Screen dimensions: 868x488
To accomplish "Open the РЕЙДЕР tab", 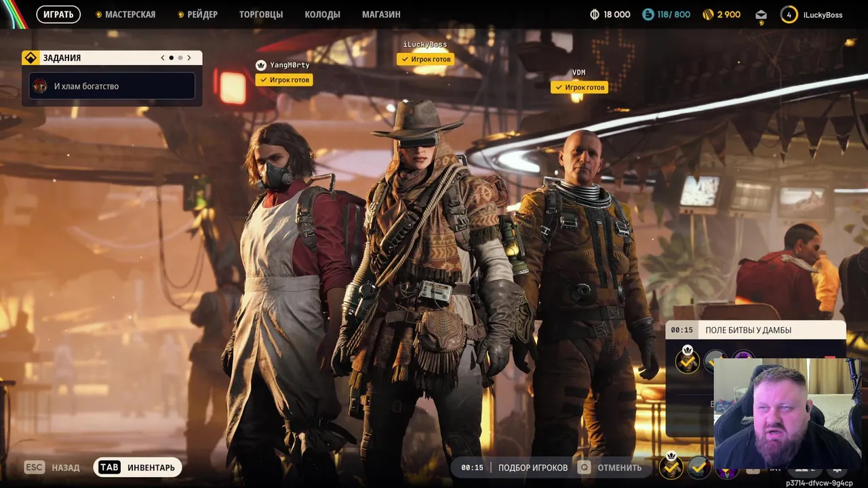I will (x=202, y=14).
